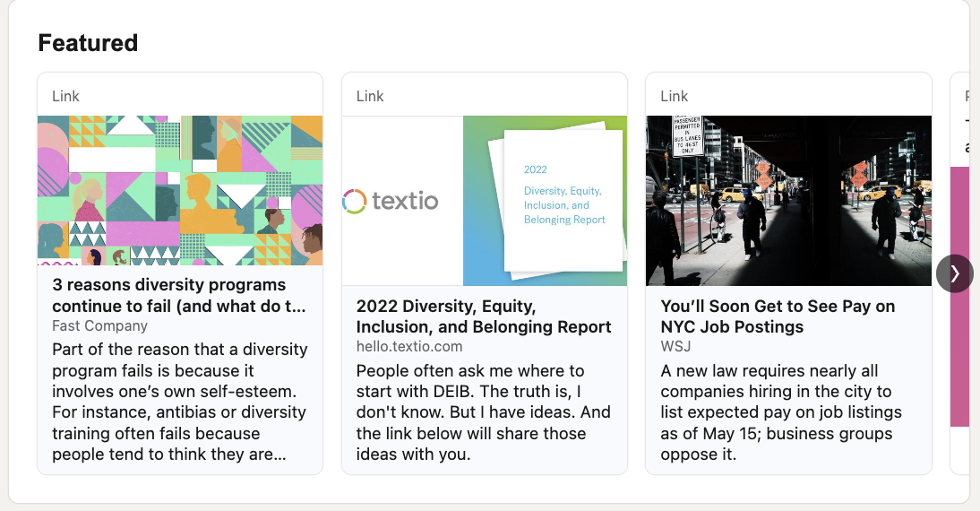The width and height of the screenshot is (980, 511).
Task: Select the diversity program self-esteem description text
Action: 179,402
